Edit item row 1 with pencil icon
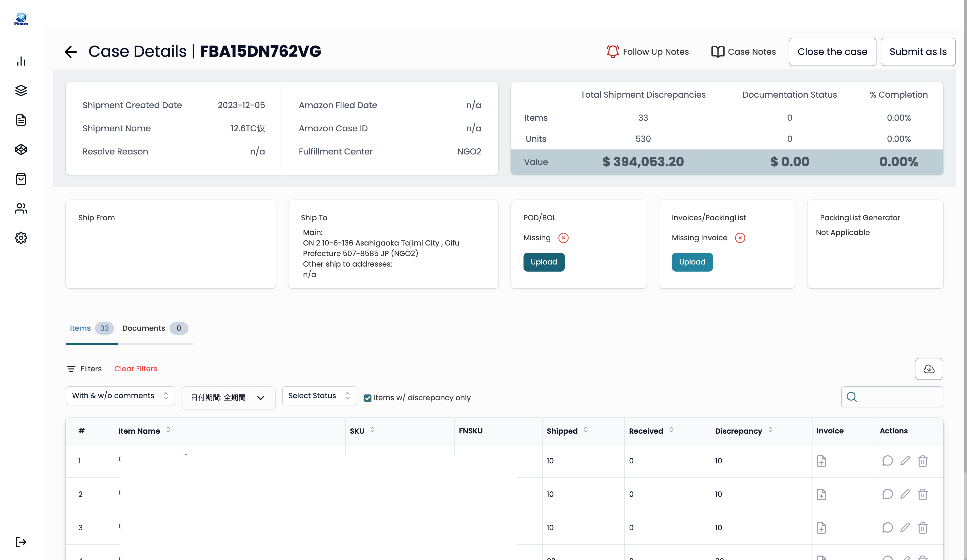The image size is (967, 560). tap(905, 461)
